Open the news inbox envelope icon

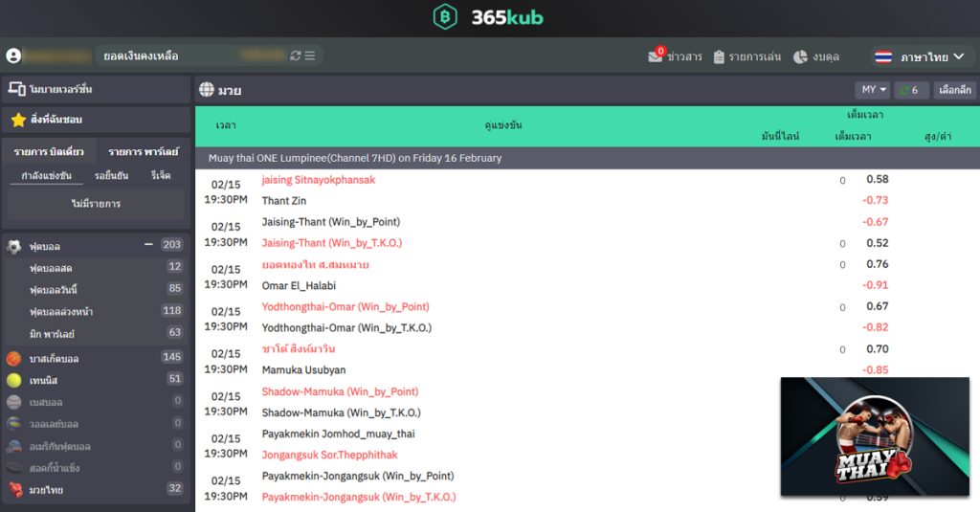(656, 56)
